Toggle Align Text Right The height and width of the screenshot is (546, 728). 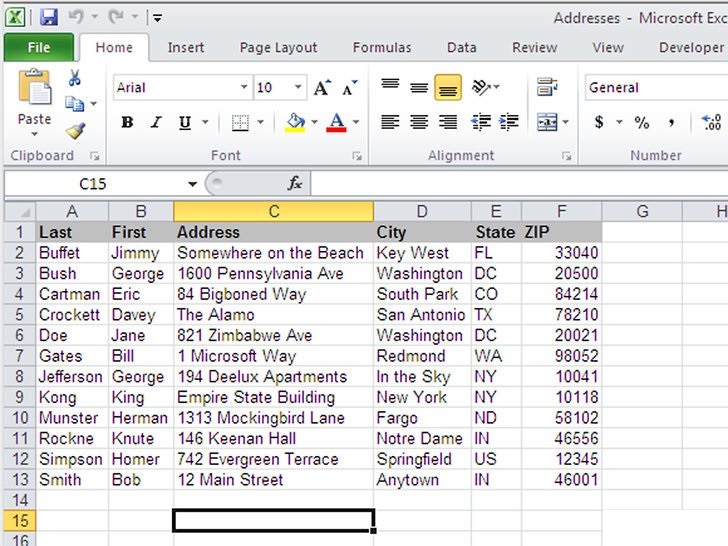(448, 122)
